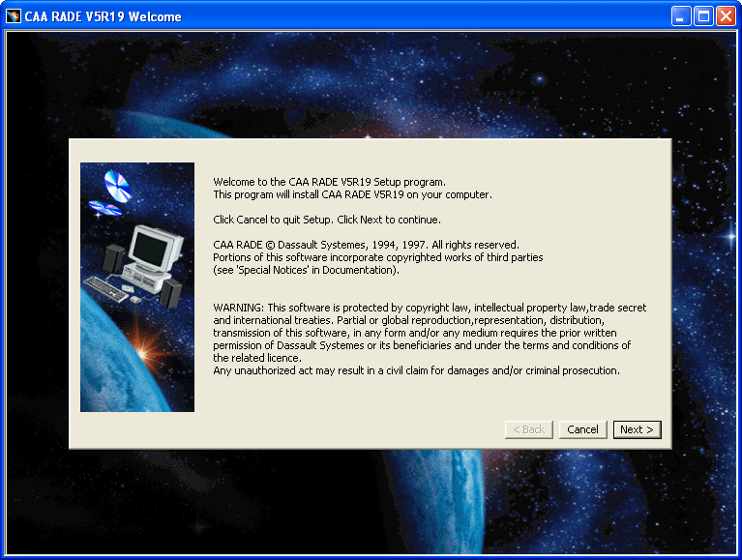Click 'Click Cancel to quit Setup.' instruction text

(x=274, y=220)
